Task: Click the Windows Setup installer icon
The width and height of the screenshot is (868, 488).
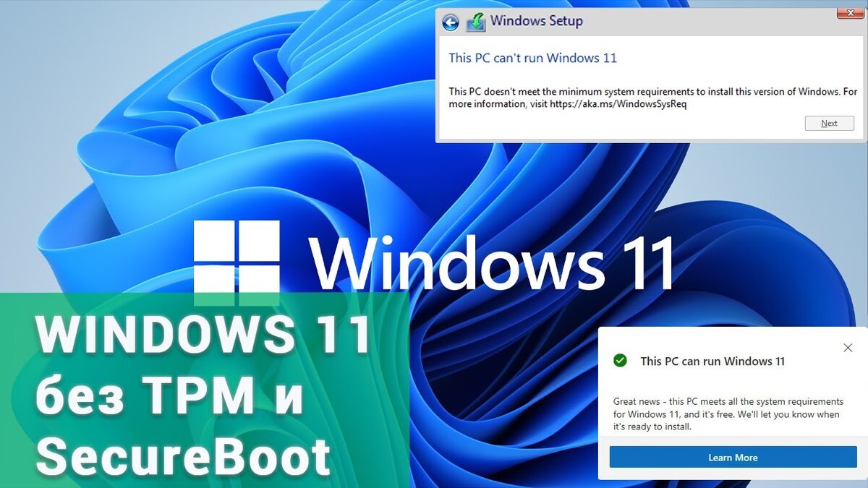Action: pos(475,22)
